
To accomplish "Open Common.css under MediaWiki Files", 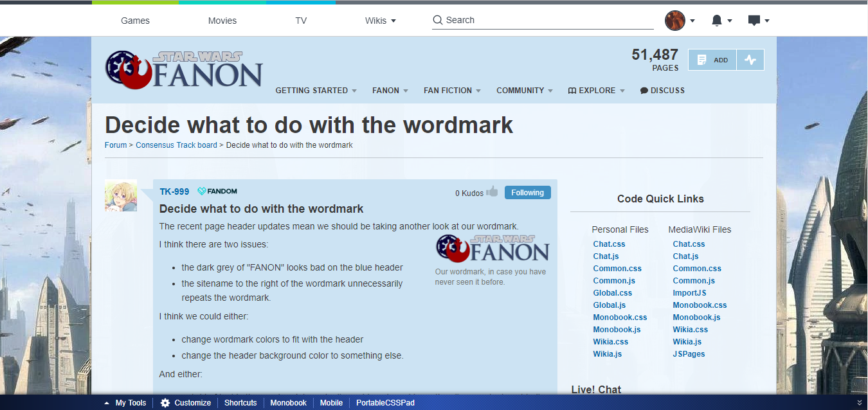I will pos(697,269).
